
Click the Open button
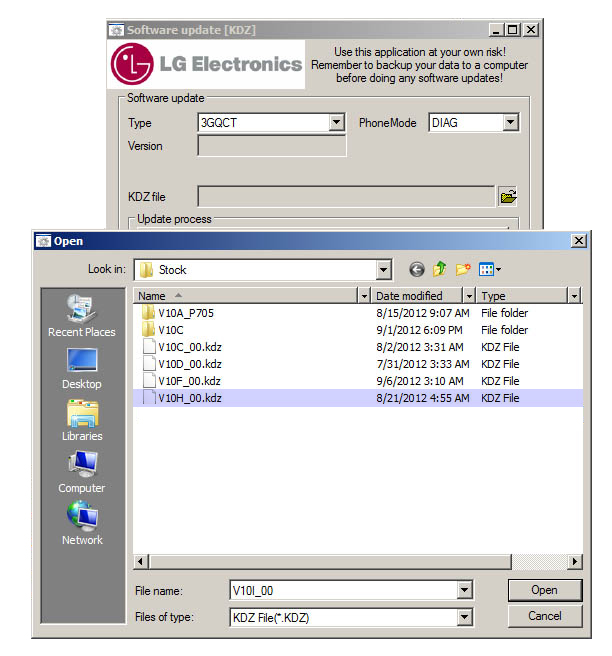[544, 590]
